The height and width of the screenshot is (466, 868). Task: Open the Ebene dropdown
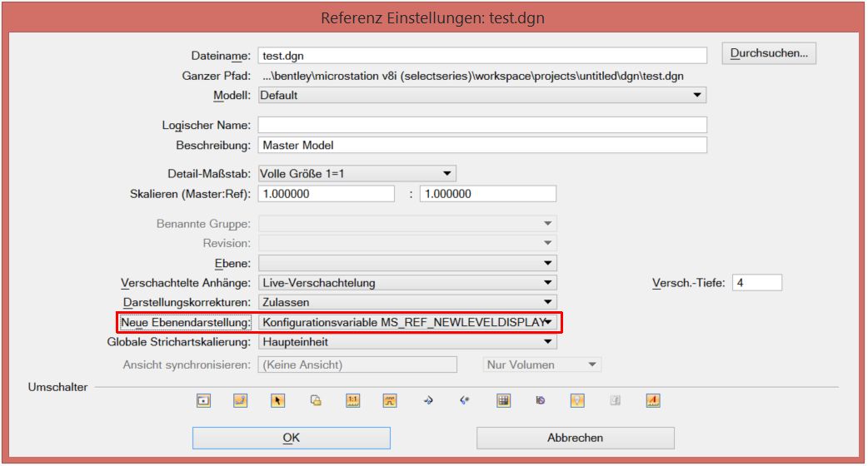click(x=407, y=263)
